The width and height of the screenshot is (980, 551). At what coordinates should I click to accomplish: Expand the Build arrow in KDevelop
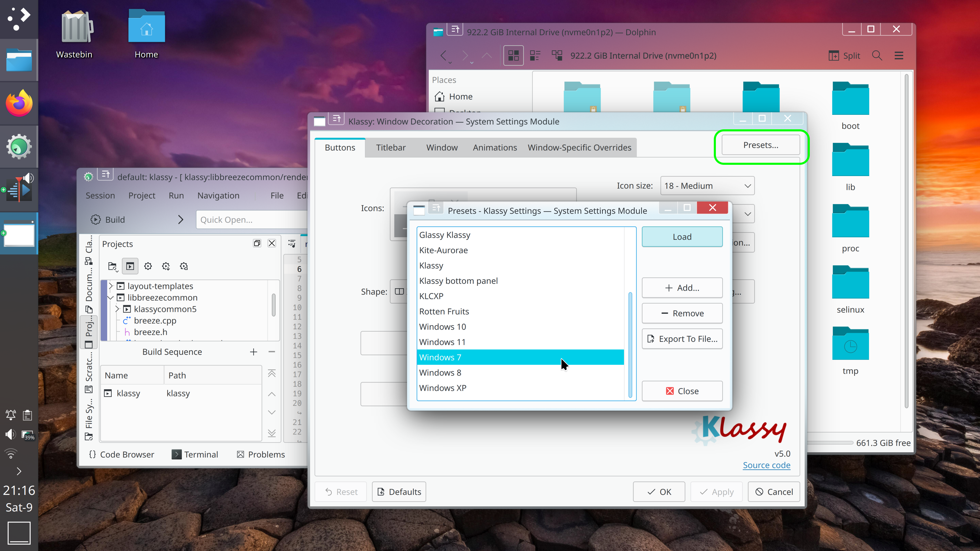(x=181, y=219)
